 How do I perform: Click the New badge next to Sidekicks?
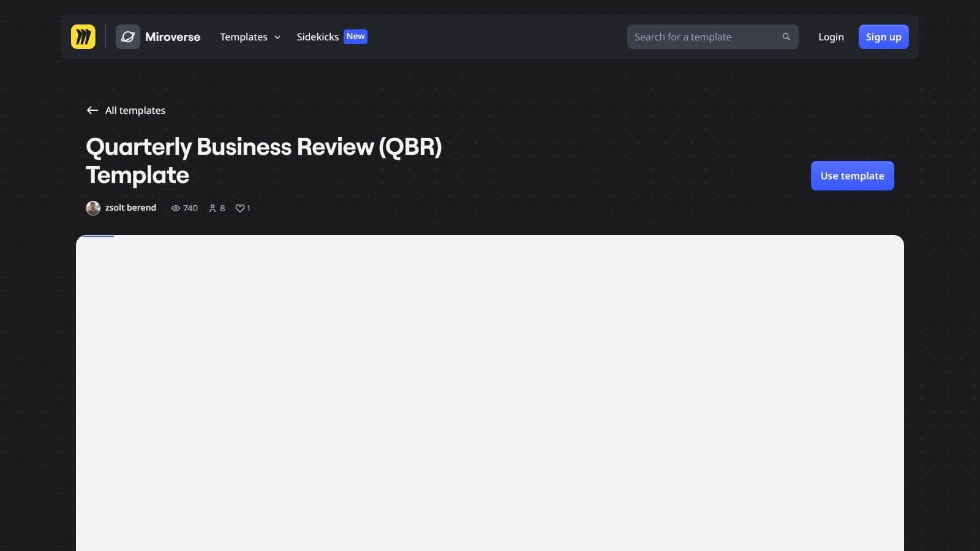(x=355, y=37)
